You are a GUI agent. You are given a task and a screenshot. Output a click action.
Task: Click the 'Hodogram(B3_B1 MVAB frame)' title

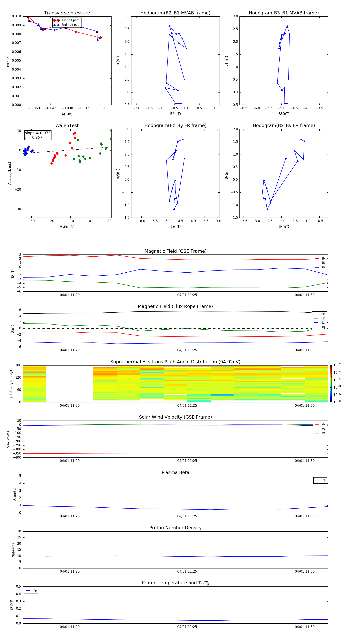tap(284, 13)
